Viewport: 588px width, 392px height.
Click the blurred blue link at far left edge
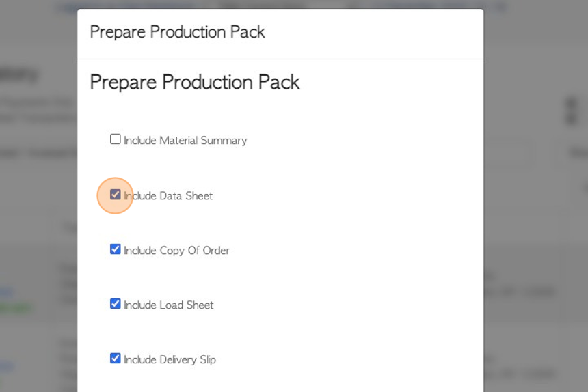tap(7, 291)
